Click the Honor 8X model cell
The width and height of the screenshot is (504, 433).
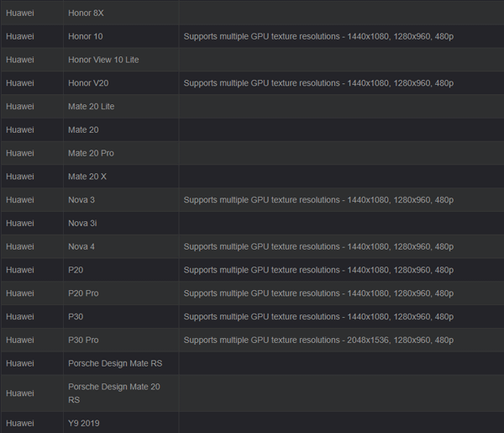(x=86, y=13)
